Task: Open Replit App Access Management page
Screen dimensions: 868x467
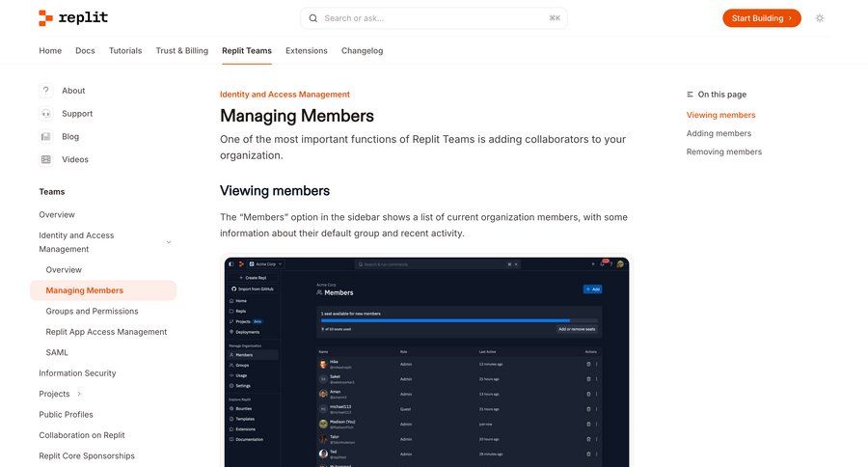Action: click(x=106, y=332)
